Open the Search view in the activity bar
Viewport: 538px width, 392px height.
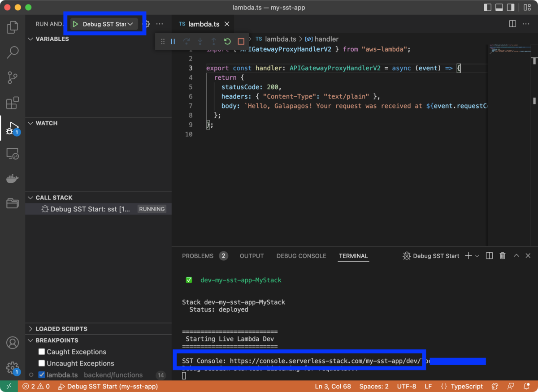click(12, 52)
